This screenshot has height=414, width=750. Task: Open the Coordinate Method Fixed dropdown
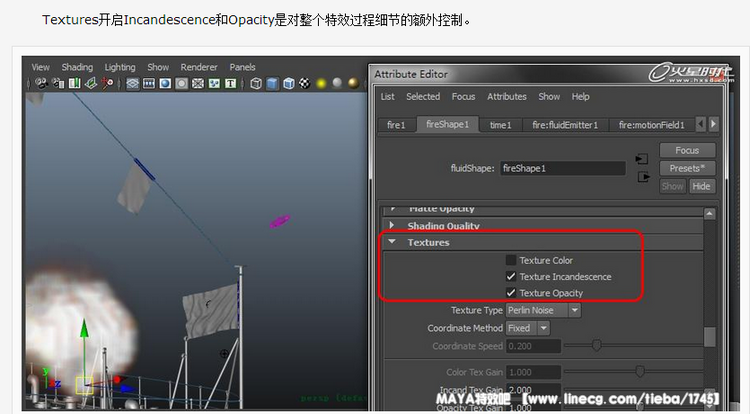coord(528,328)
